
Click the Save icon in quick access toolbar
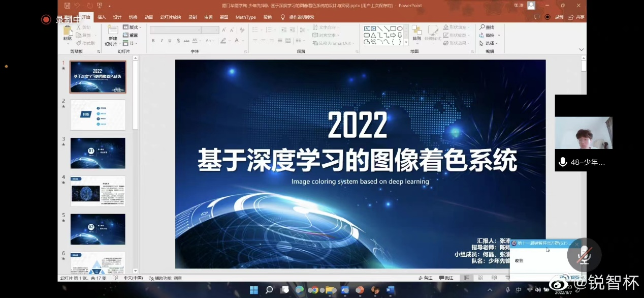(68, 6)
